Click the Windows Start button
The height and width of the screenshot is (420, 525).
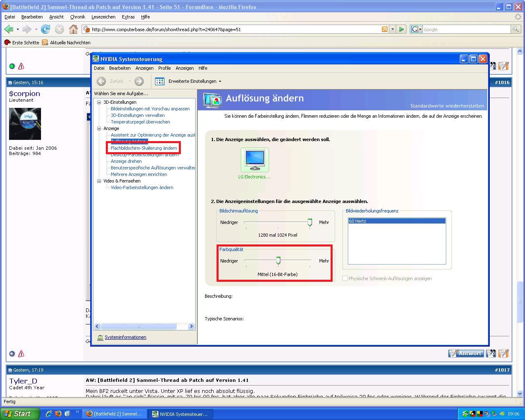click(x=20, y=414)
